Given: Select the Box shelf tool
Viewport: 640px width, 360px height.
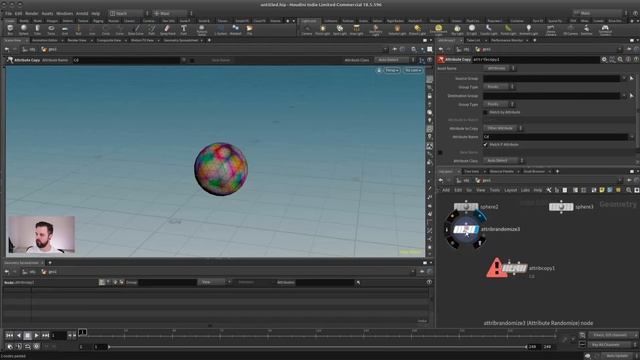Looking at the screenshot, I should tap(10, 29).
